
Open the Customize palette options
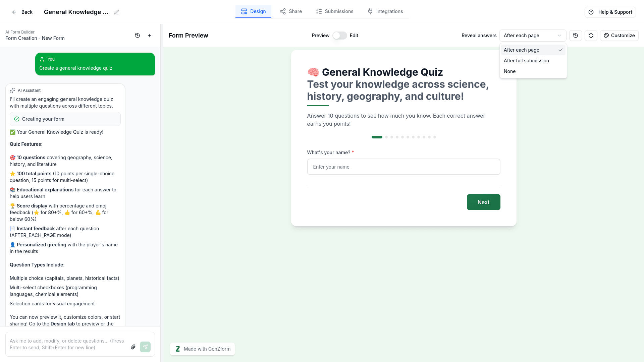pos(619,35)
